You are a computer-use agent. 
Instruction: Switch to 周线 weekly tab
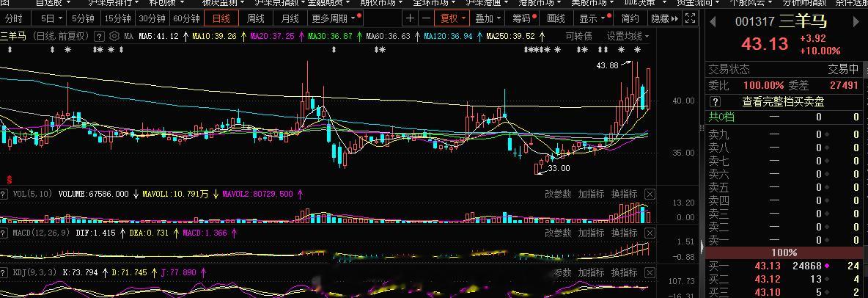tap(255, 18)
